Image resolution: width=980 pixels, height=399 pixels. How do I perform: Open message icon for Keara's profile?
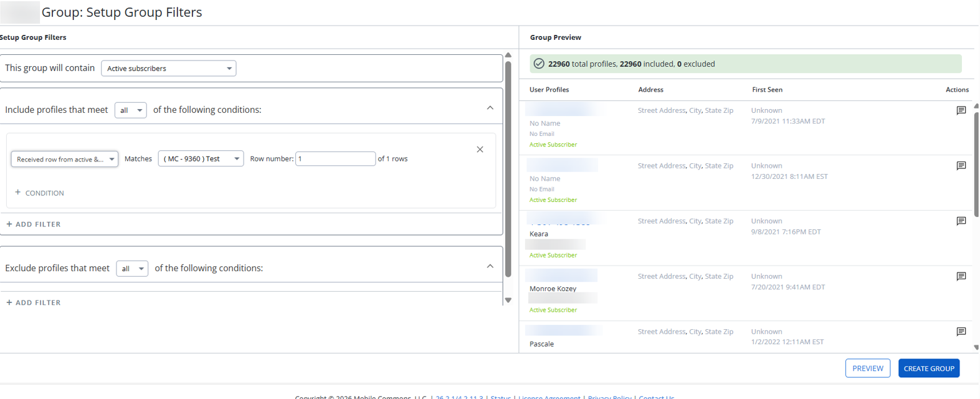pyautogui.click(x=961, y=221)
